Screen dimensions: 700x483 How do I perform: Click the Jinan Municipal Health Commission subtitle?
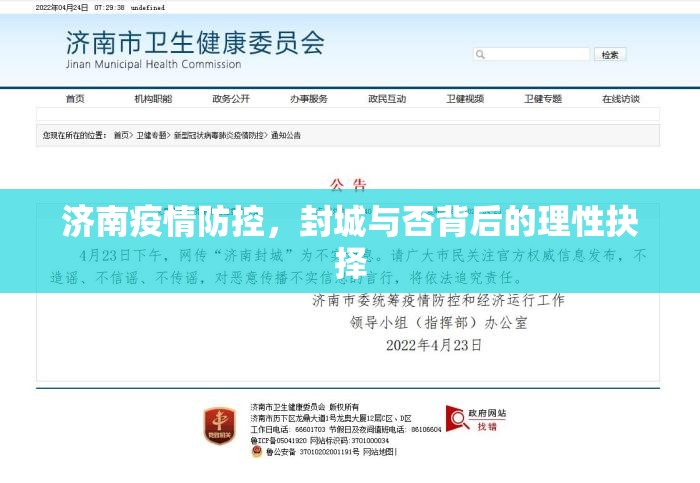(x=154, y=64)
